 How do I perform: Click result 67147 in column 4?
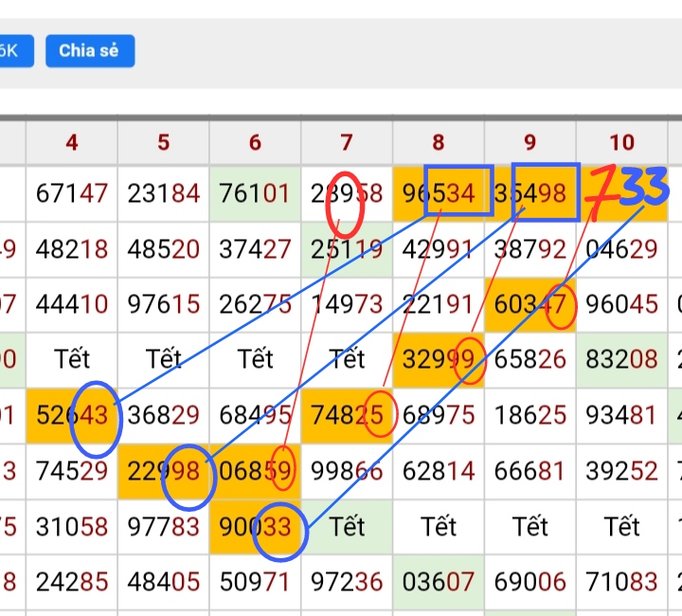coord(72,193)
